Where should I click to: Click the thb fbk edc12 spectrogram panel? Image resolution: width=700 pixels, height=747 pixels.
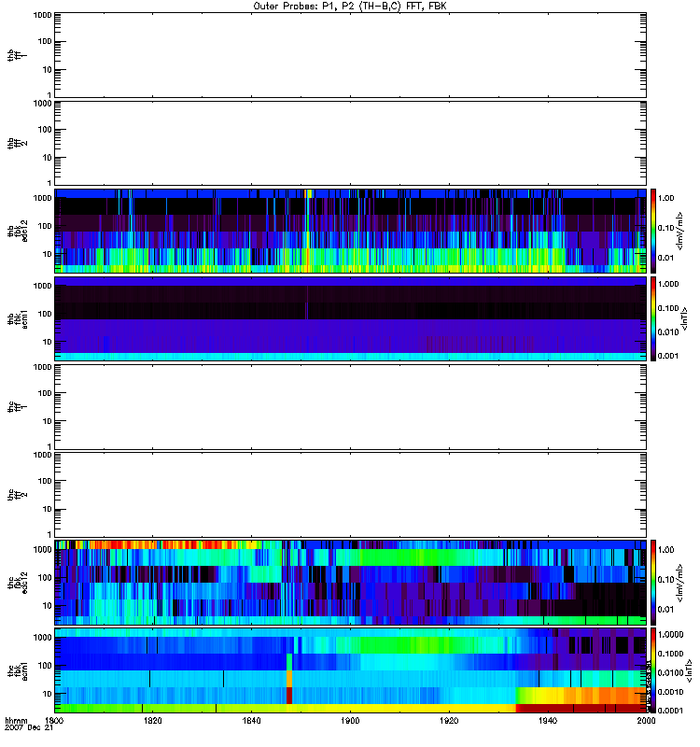click(x=350, y=231)
